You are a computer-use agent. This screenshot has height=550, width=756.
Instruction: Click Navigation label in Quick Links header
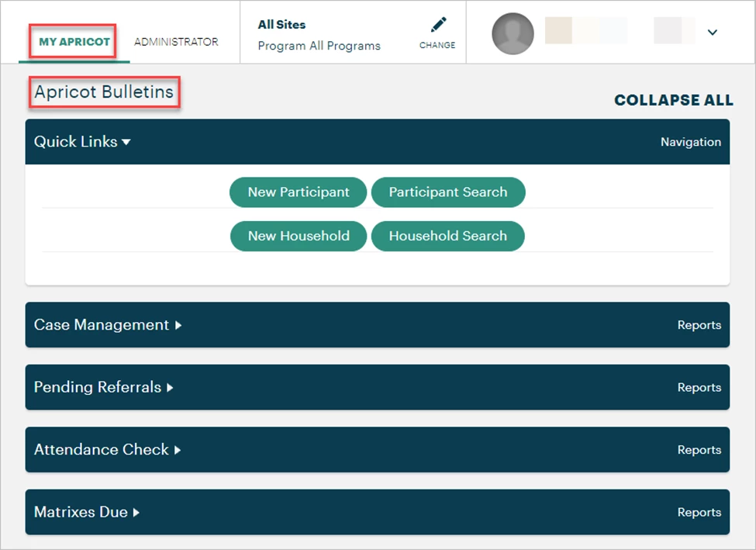click(691, 142)
